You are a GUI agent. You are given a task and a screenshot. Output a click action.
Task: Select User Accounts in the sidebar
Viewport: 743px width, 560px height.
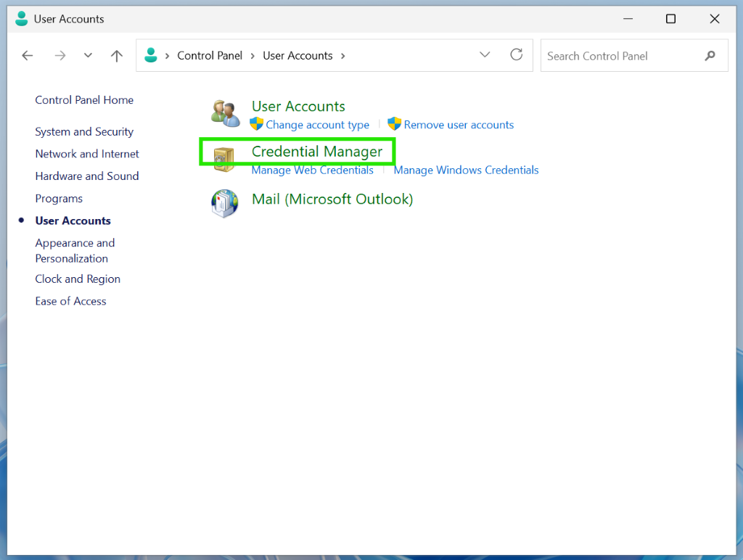73,221
